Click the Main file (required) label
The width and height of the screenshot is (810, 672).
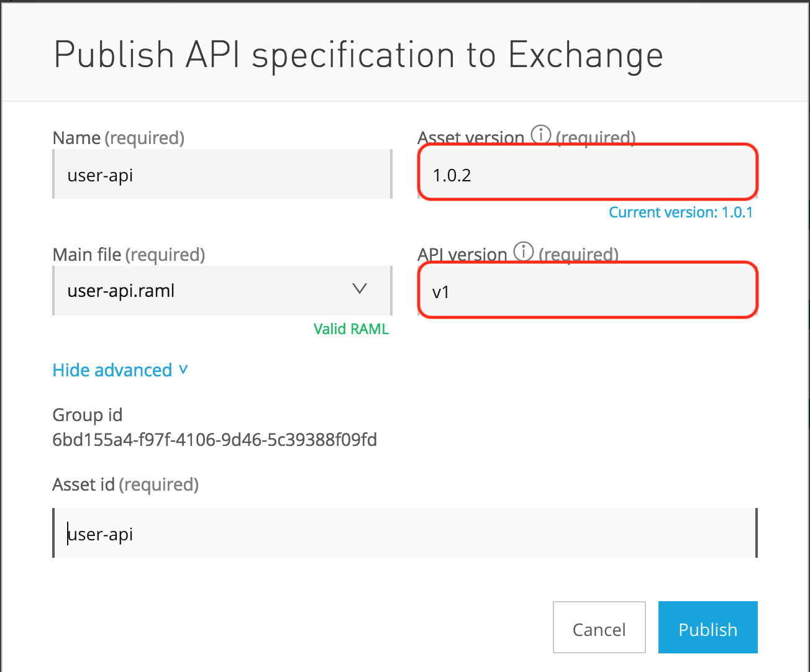[x=129, y=255]
